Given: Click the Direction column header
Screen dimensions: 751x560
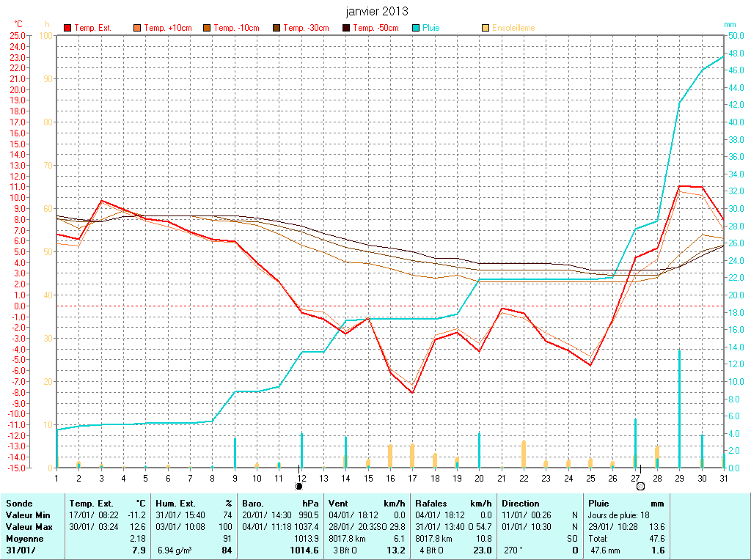Looking at the screenshot, I should pos(521,504).
